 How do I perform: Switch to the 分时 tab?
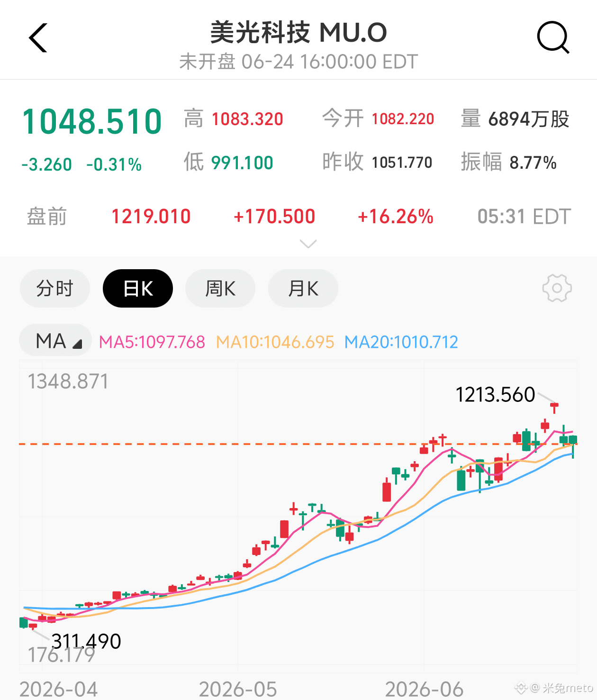coord(55,288)
